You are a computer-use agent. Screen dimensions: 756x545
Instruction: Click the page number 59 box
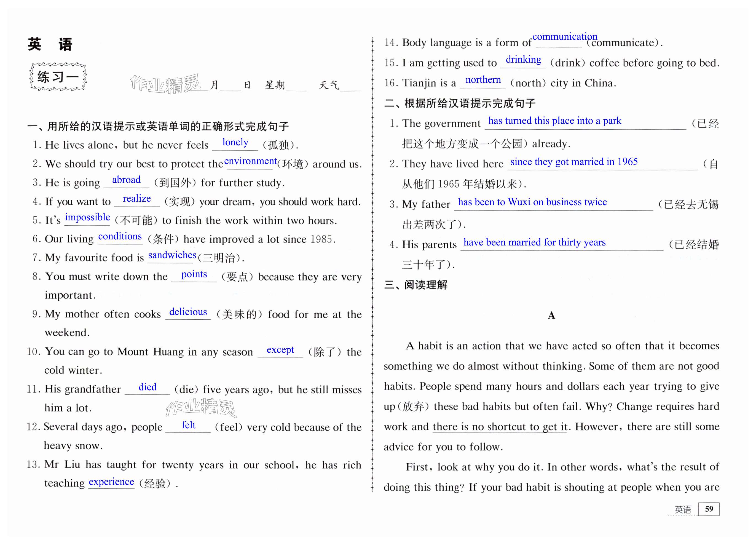(709, 509)
